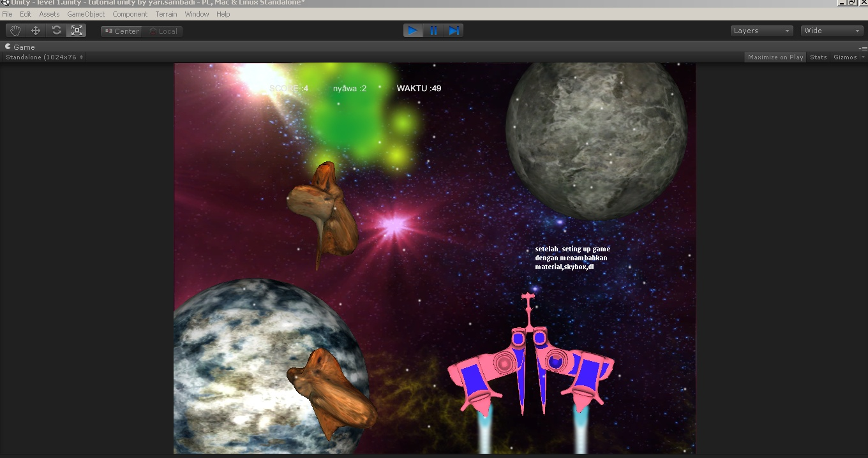Step forward one frame
Screen dimensions: 868x458
(454, 30)
